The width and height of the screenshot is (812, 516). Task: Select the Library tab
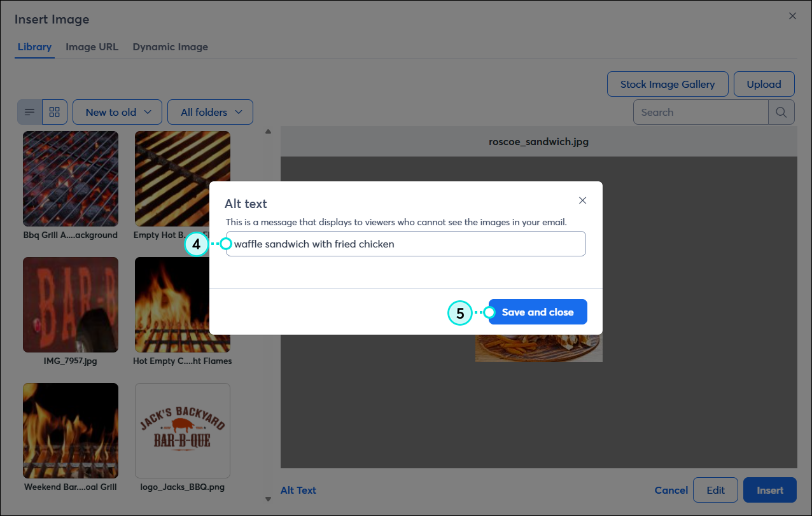coord(34,47)
